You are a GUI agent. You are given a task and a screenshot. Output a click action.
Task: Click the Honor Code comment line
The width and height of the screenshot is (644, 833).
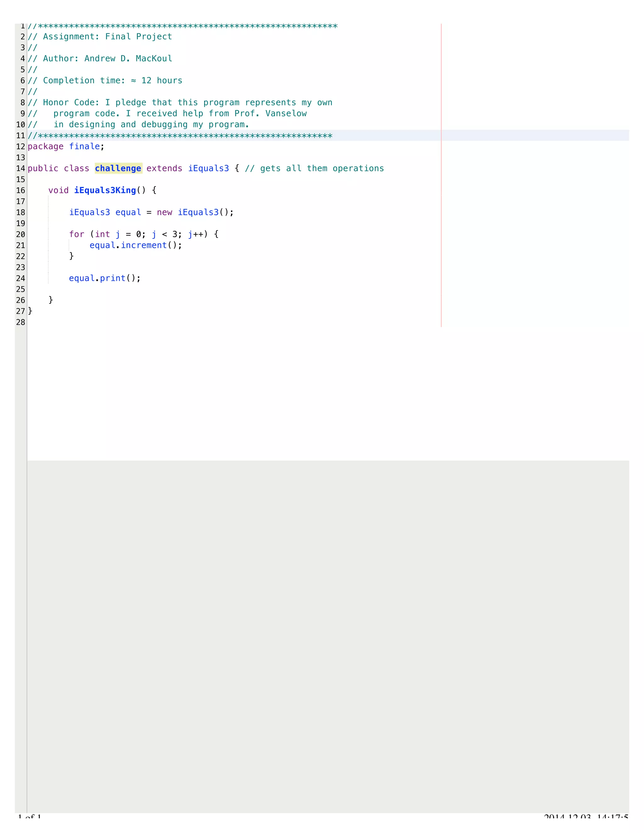tap(180, 102)
